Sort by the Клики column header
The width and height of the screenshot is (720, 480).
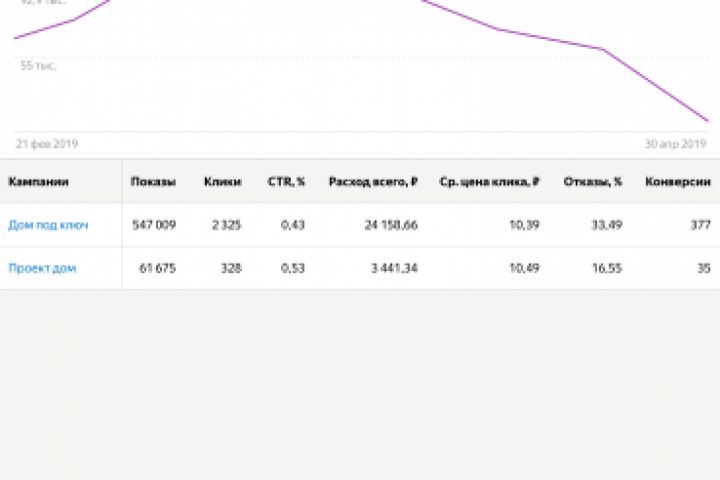click(223, 182)
